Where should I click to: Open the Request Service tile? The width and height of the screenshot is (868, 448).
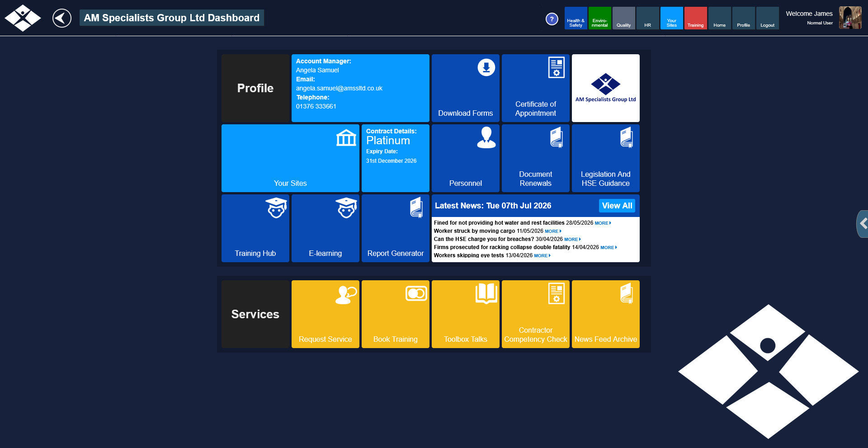[325, 314]
